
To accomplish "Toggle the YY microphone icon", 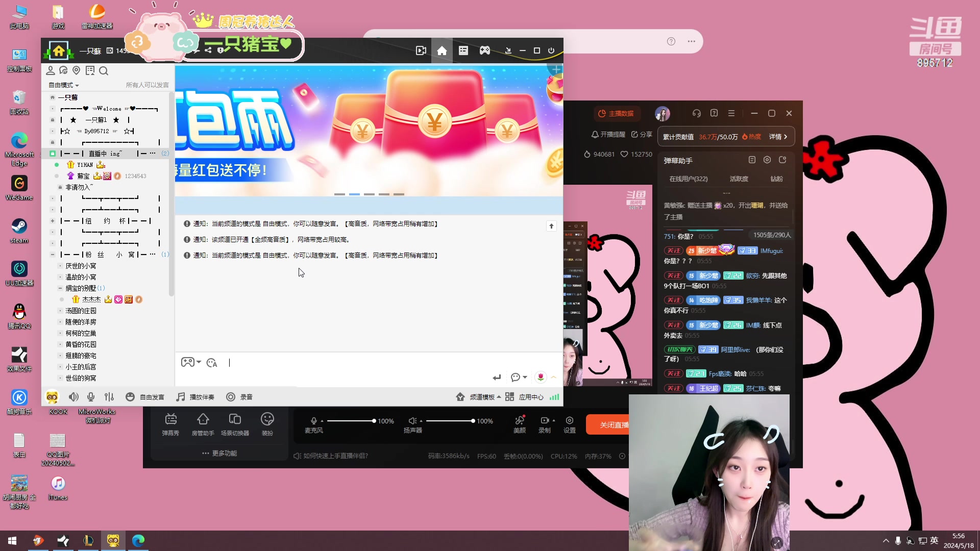I will [x=91, y=397].
